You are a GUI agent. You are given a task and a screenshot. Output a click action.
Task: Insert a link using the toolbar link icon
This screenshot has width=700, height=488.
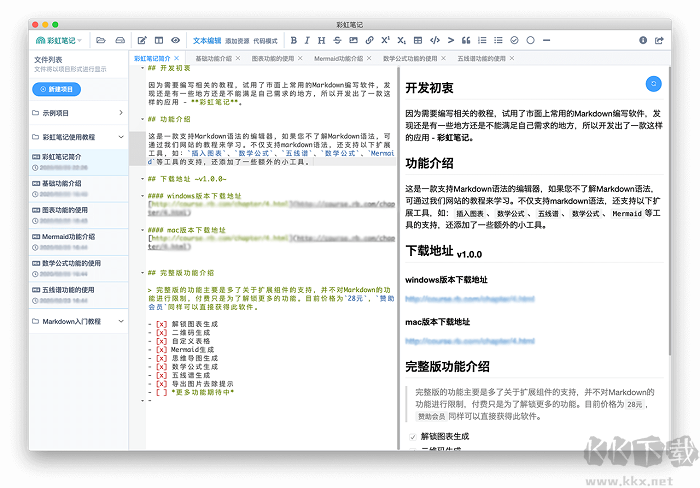coord(369,41)
